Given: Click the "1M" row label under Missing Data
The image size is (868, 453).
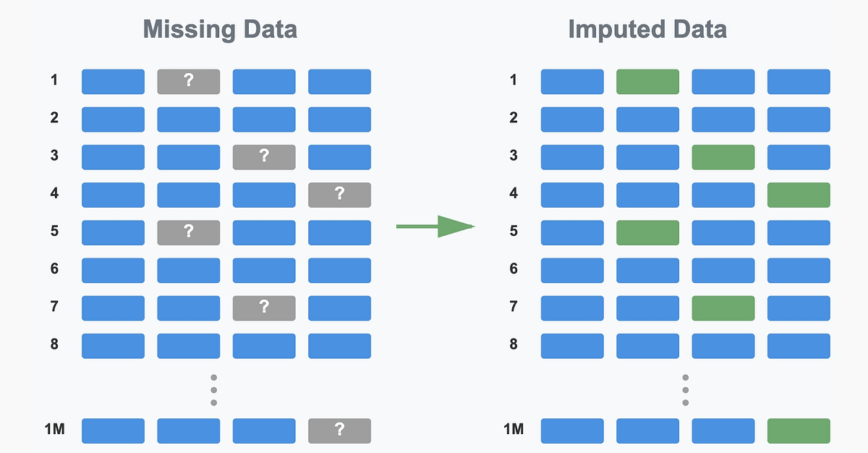Looking at the screenshot, I should tap(54, 431).
